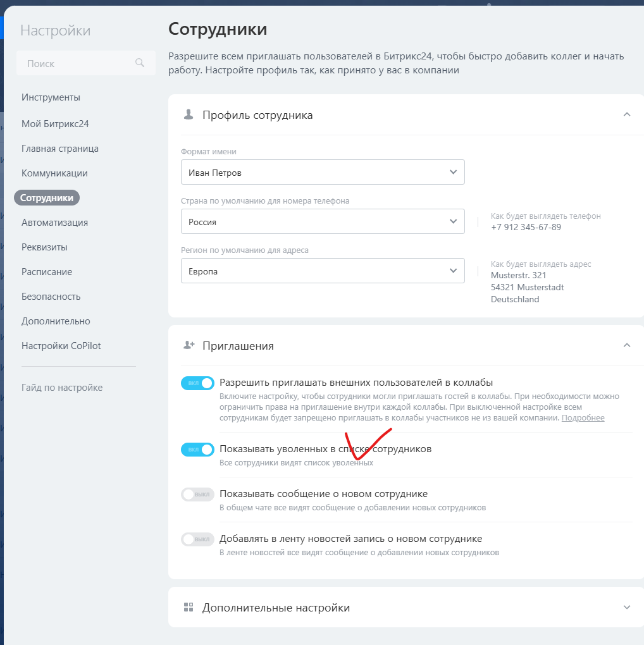Enable Добавлять в ленту новостей запись toggle
The height and width of the screenshot is (645, 644).
tap(197, 539)
